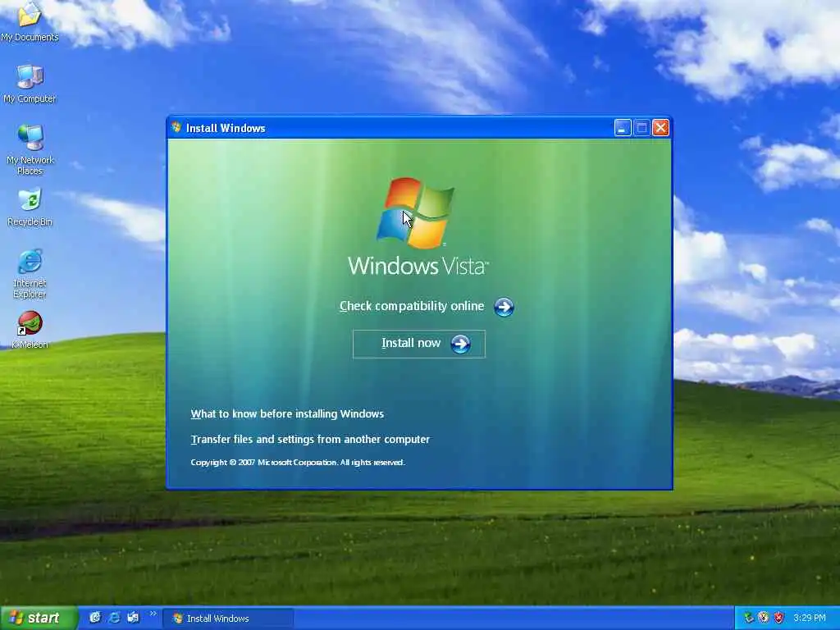The image size is (840, 630).
Task: Select the My Computer desktop icon
Action: pos(30,84)
